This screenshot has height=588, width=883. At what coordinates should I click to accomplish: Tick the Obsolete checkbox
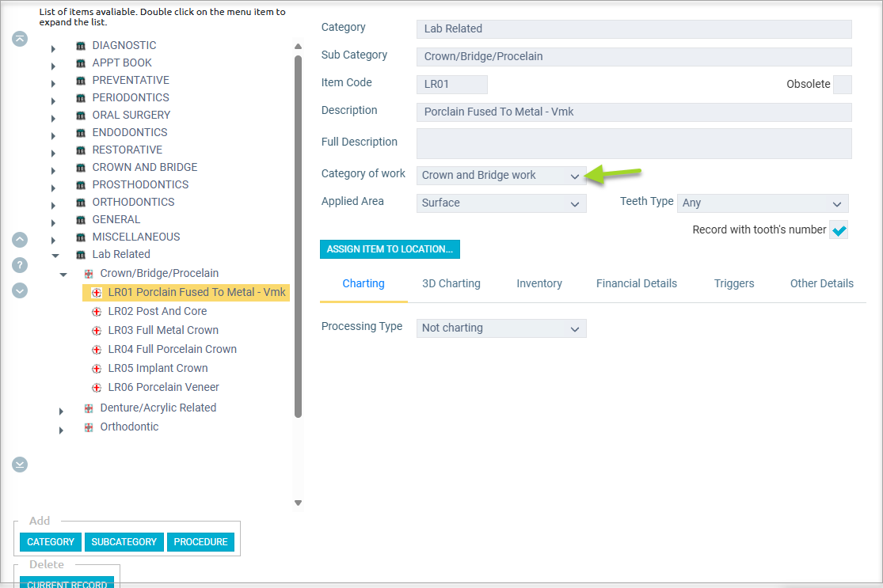(843, 85)
